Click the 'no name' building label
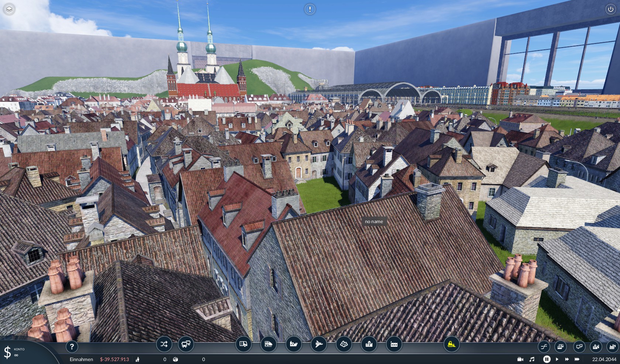This screenshot has width=620, height=364. [374, 221]
